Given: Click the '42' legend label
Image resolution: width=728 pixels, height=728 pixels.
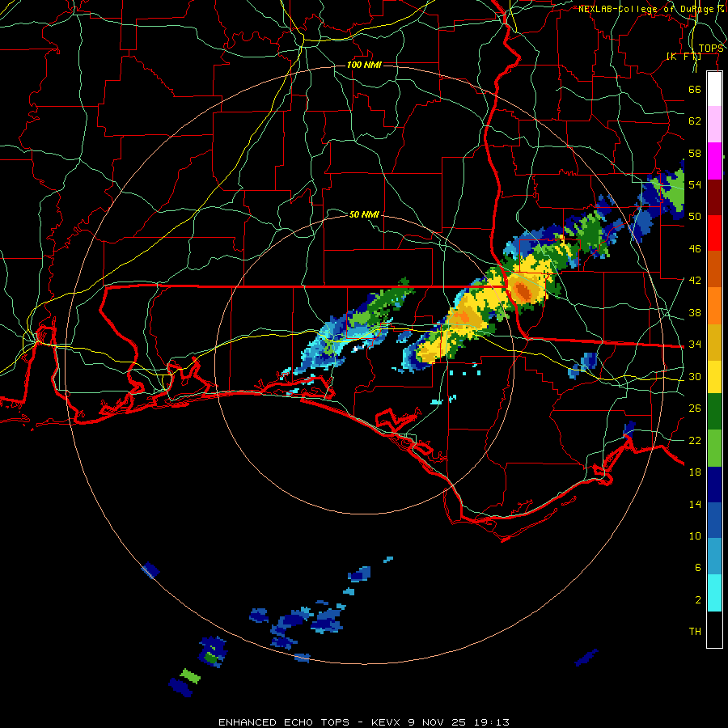Looking at the screenshot, I should [695, 281].
